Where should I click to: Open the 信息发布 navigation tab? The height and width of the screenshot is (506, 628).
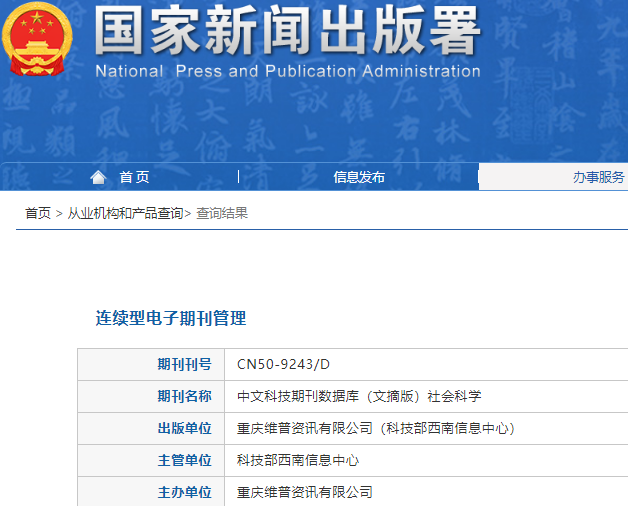click(x=358, y=177)
